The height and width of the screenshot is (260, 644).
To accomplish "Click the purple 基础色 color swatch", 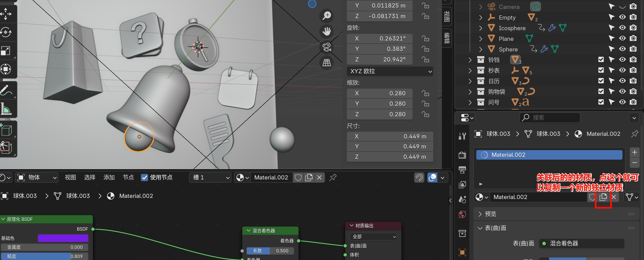I will (63, 238).
